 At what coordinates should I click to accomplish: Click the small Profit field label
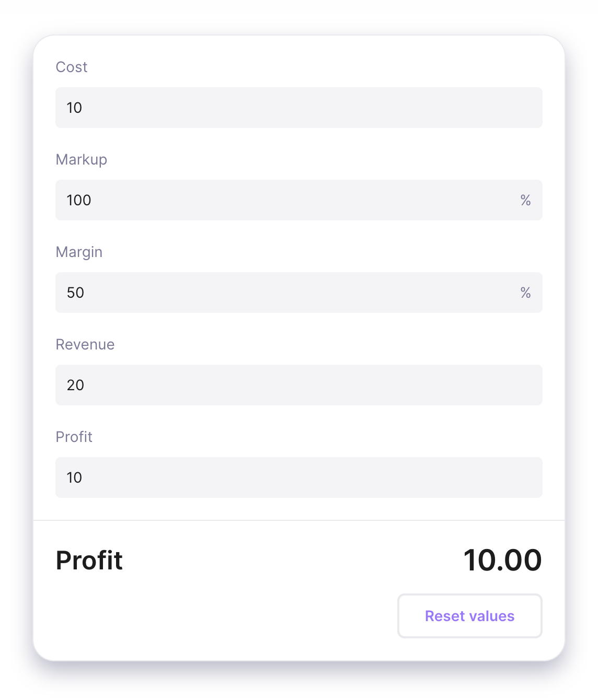(74, 437)
